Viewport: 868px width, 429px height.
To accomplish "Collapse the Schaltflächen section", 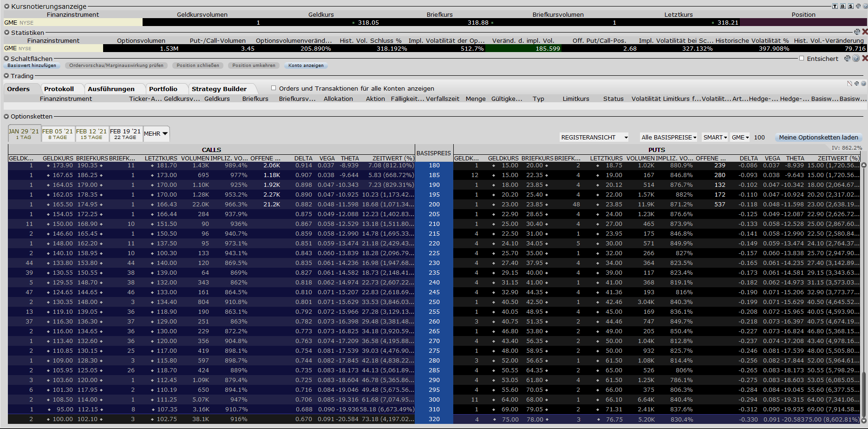I will pyautogui.click(x=7, y=59).
